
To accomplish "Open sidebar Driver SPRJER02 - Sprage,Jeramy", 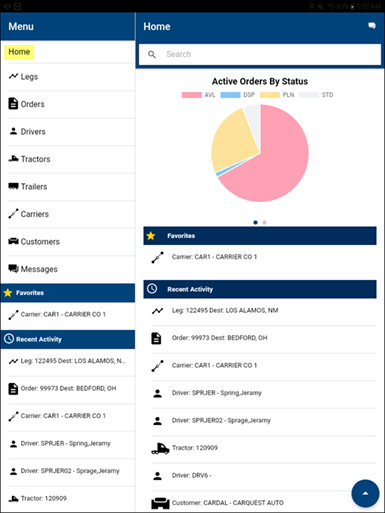I will click(x=68, y=471).
